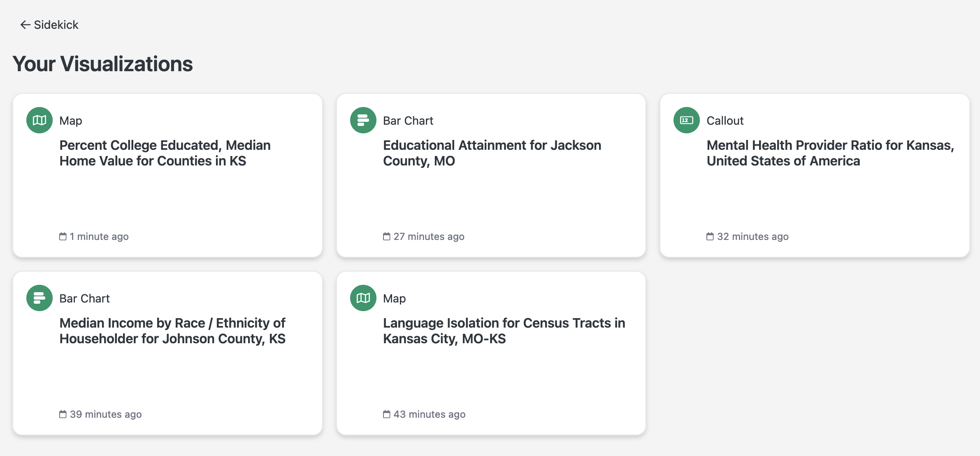Click the calendar icon beside "32 minutes ago"
The width and height of the screenshot is (980, 456).
tap(710, 236)
